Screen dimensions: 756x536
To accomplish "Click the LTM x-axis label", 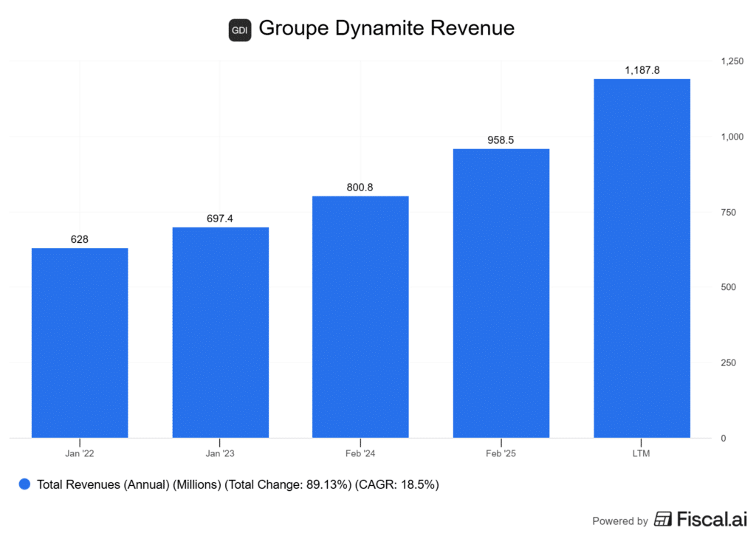I will (x=641, y=451).
